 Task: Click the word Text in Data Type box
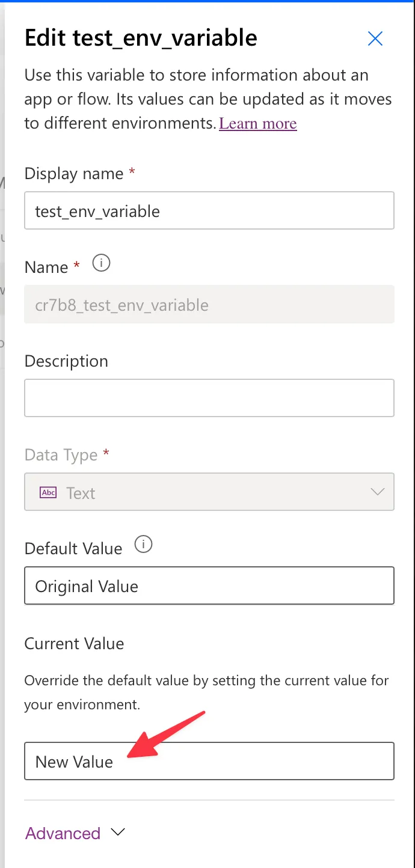click(x=81, y=494)
